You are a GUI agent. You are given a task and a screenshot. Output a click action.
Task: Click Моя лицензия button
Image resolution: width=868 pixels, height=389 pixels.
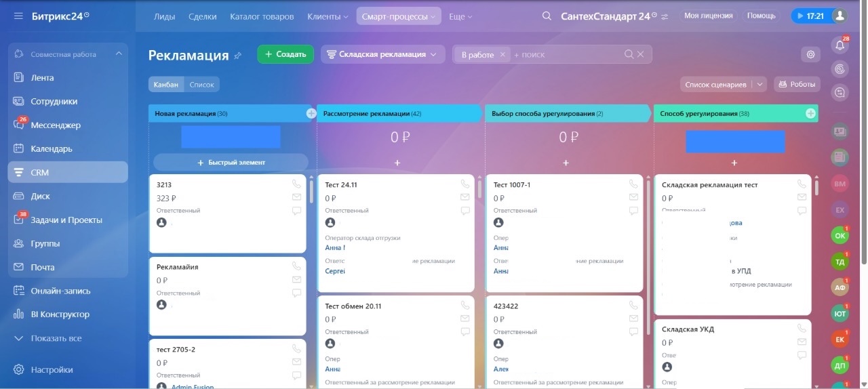709,16
